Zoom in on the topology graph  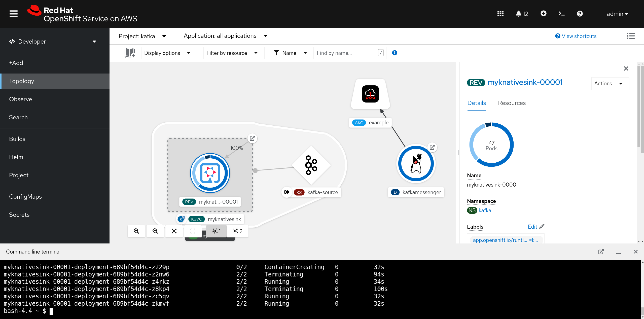coord(136,231)
